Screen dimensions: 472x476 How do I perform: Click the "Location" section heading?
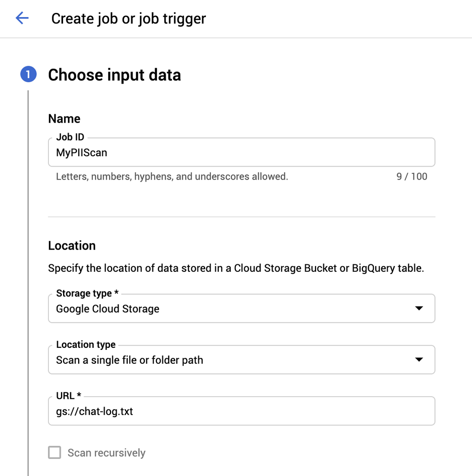coord(72,246)
